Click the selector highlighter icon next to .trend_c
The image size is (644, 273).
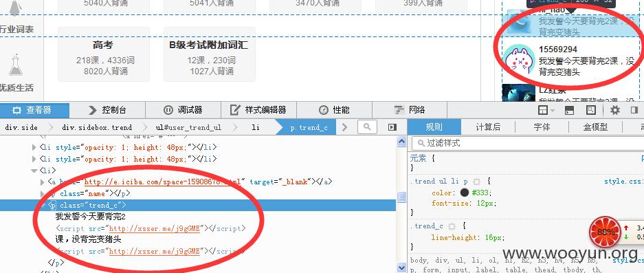(x=452, y=226)
